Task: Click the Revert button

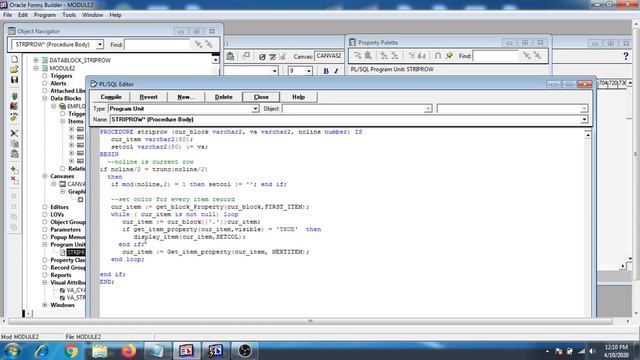Action: (x=148, y=97)
